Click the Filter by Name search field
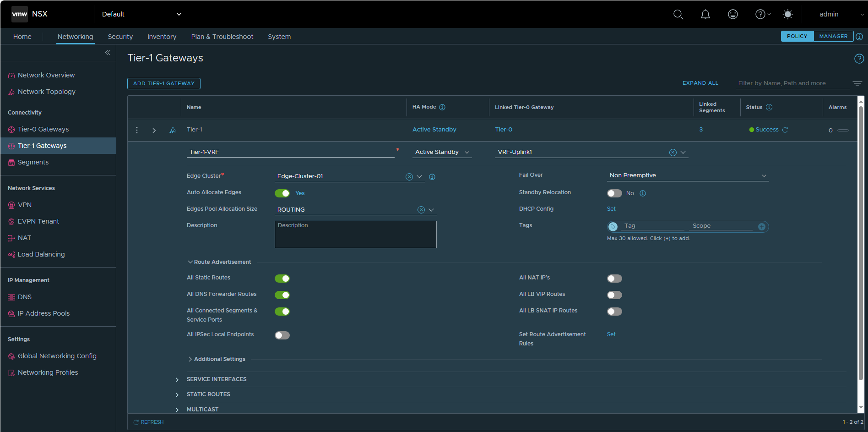Viewport: 868px width, 432px height. pyautogui.click(x=792, y=83)
